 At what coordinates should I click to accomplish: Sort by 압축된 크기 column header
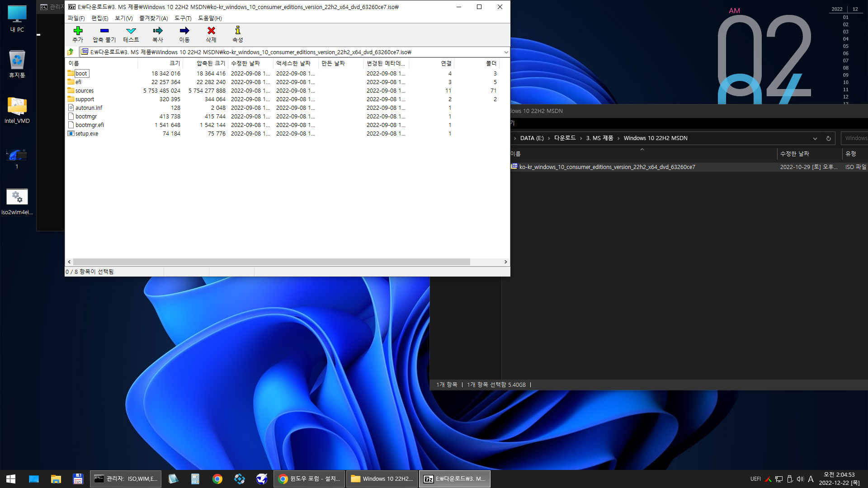click(x=205, y=63)
